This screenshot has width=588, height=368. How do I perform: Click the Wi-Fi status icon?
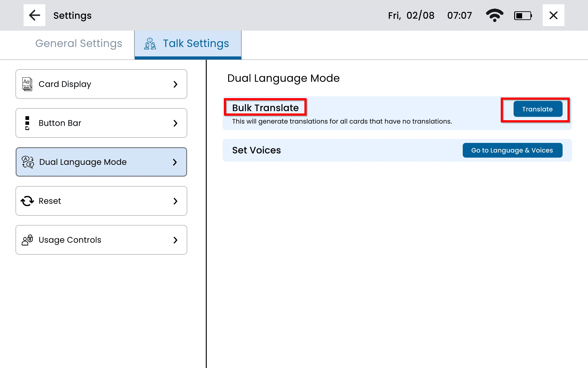pos(494,15)
